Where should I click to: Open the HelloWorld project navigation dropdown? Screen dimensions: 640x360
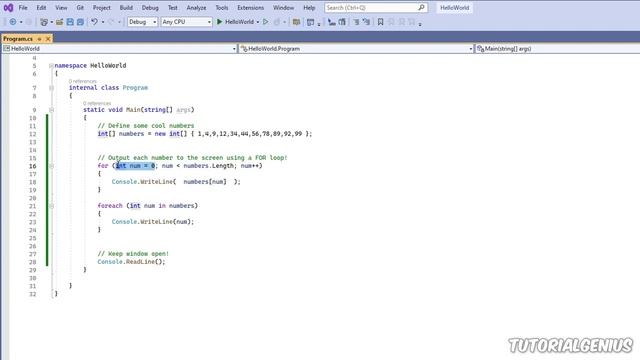pyautogui.click(x=120, y=49)
